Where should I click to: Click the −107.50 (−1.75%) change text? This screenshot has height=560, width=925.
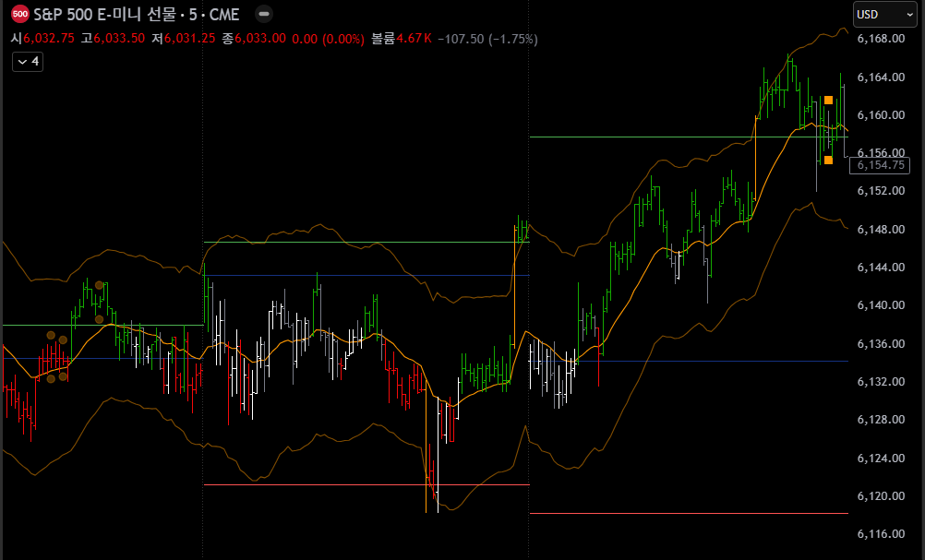[x=487, y=39]
